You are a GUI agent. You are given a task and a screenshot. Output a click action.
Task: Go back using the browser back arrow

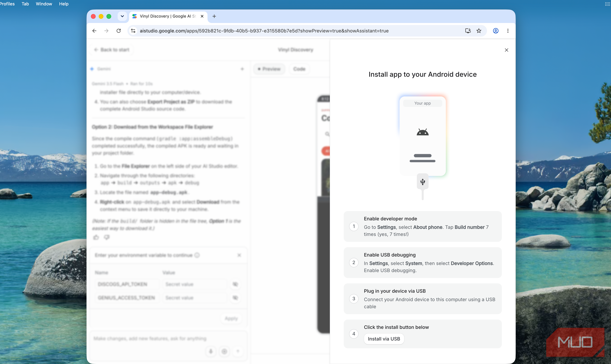pos(94,31)
